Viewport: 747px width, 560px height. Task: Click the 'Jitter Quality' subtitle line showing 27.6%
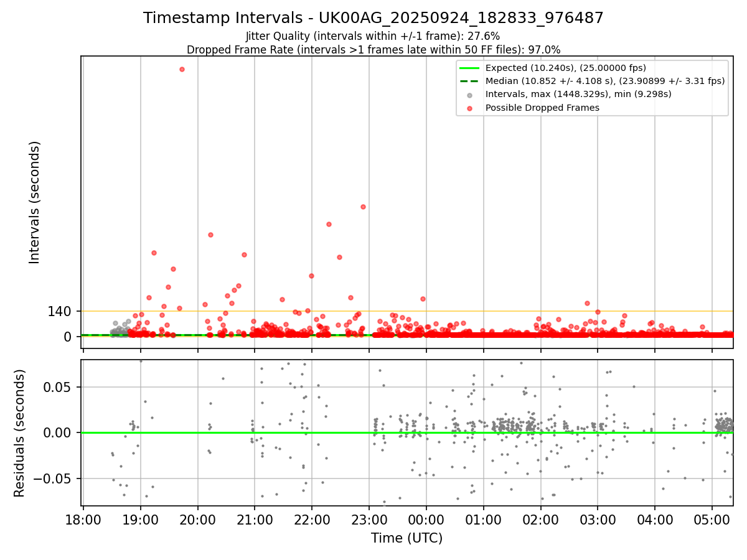click(373, 36)
